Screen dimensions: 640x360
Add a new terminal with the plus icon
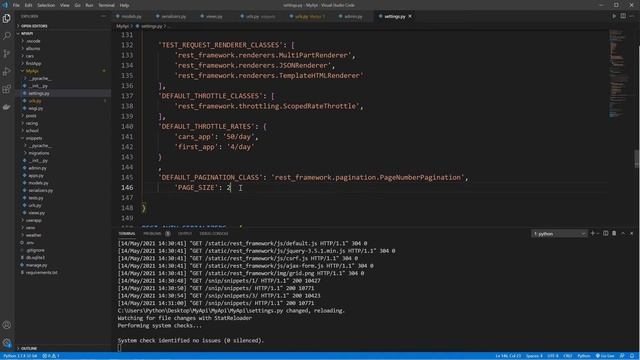tap(592, 233)
